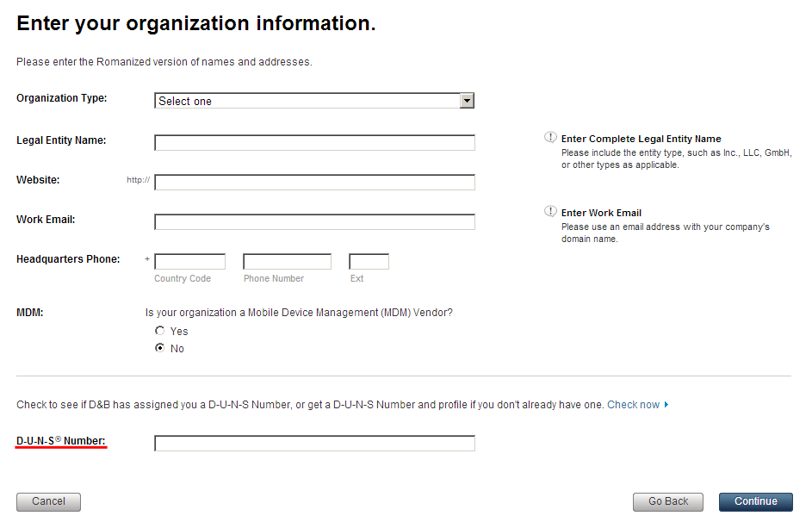This screenshot has width=812, height=522.
Task: Select No for MDM Vendor
Action: click(x=160, y=347)
